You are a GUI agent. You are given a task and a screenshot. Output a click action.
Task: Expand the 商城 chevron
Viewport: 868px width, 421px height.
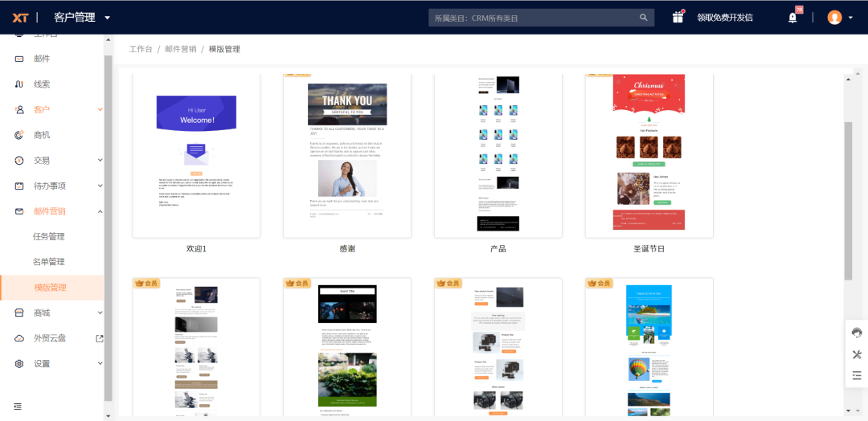click(x=100, y=313)
